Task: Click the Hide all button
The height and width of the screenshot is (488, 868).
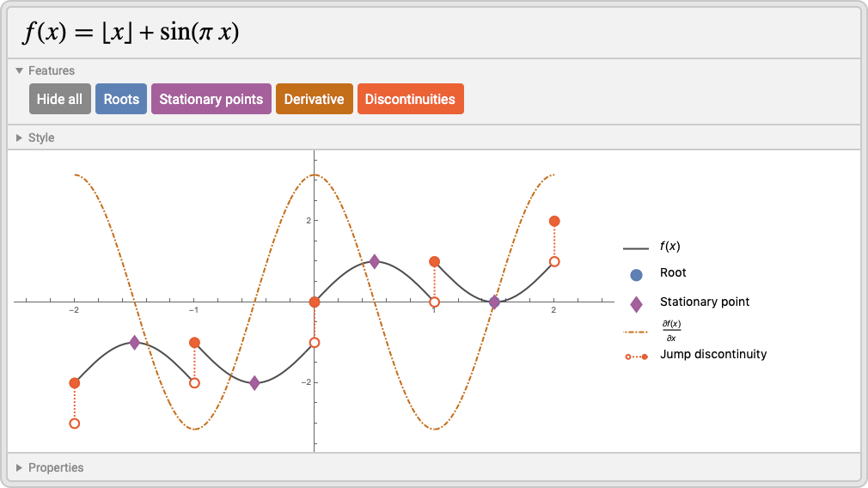Action: 60,99
